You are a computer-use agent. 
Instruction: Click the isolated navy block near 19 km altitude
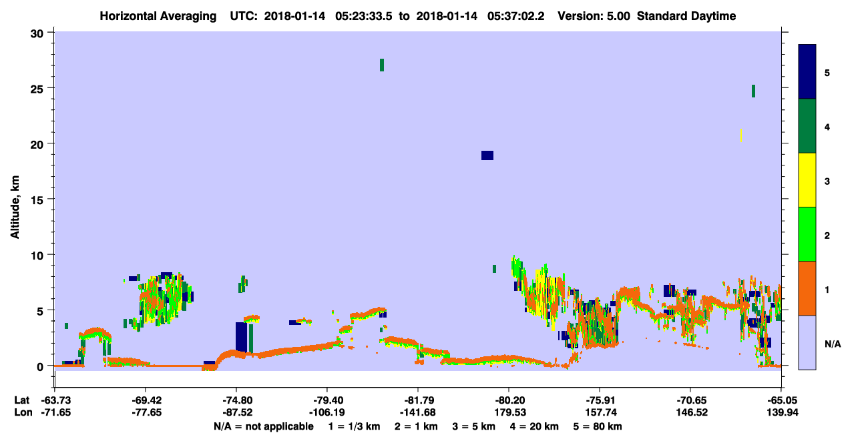487,155
